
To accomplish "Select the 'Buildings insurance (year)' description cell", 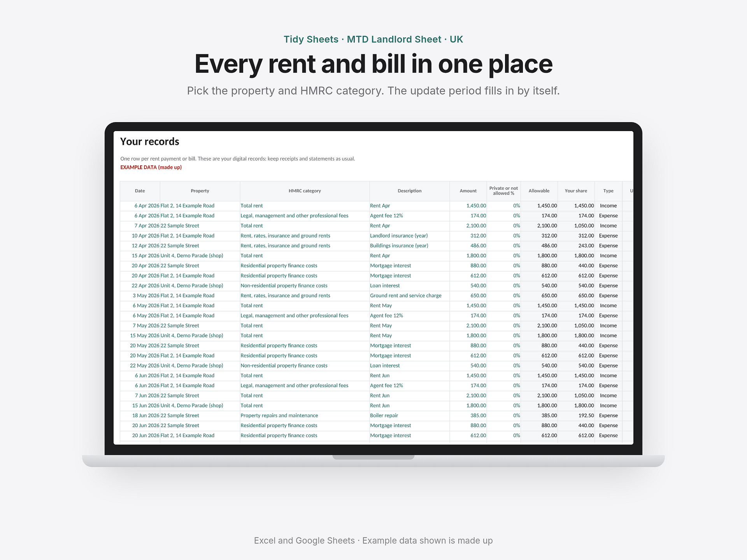I will coord(409,246).
